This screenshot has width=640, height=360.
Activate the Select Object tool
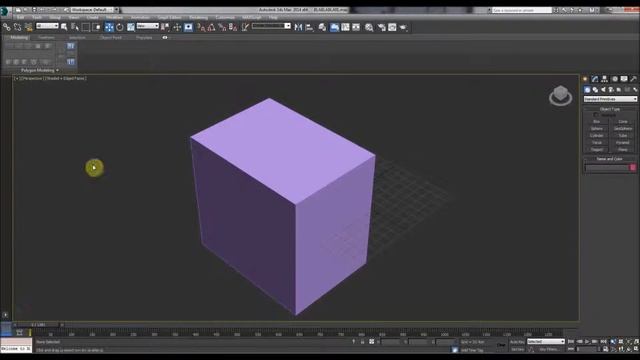tap(64, 27)
